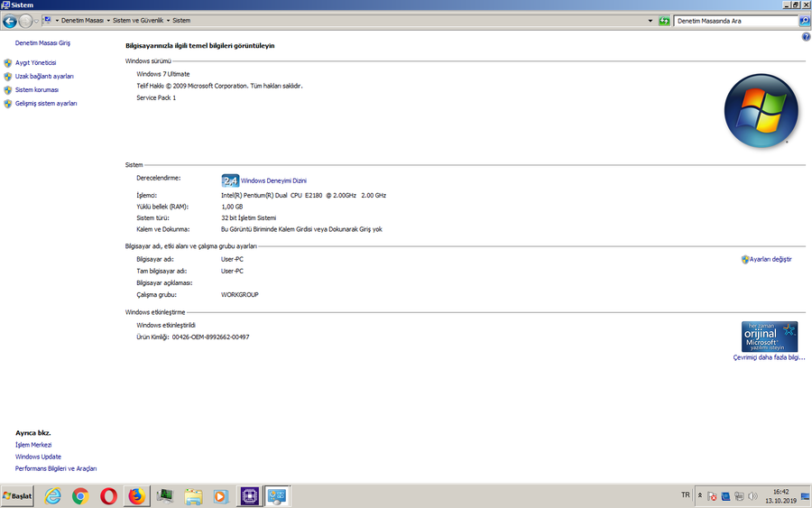Click shield icon beside Sistem koruması
The image size is (812, 508).
point(8,90)
